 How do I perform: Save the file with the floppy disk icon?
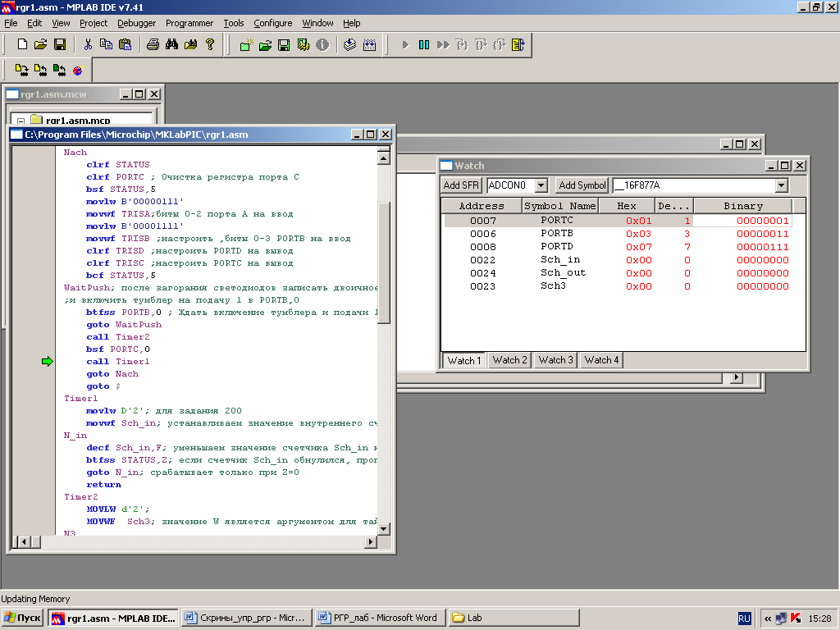click(x=59, y=44)
